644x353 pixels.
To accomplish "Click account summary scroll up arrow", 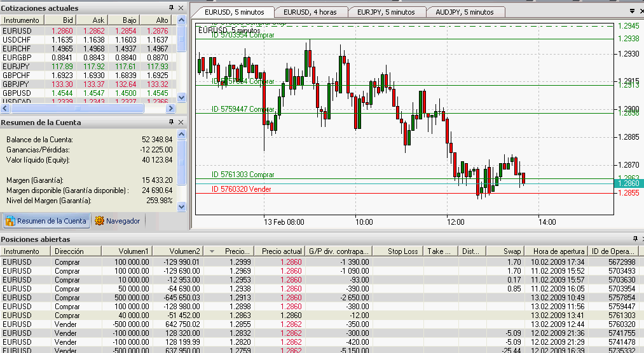I will pos(182,134).
